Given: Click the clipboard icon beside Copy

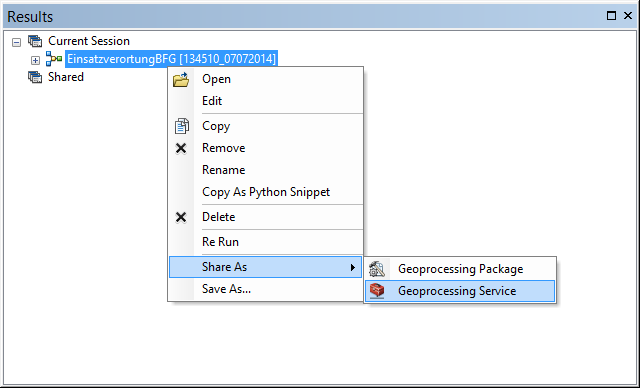Looking at the screenshot, I should click(181, 126).
